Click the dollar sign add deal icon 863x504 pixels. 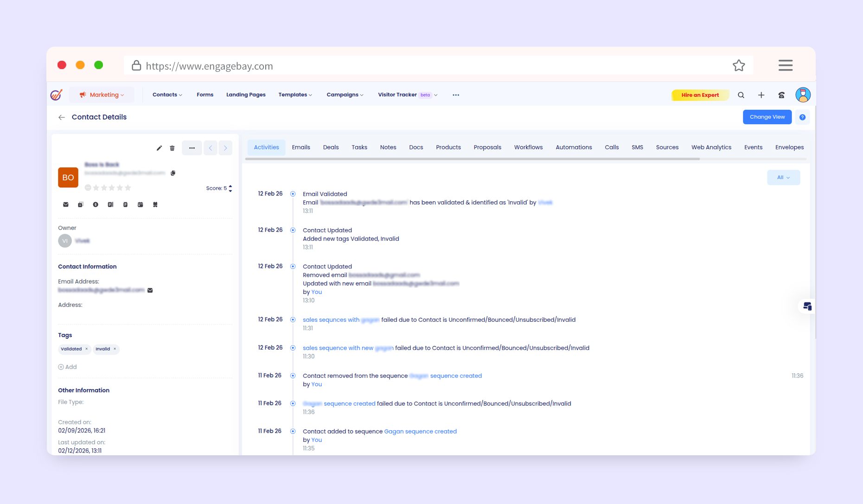tap(96, 204)
